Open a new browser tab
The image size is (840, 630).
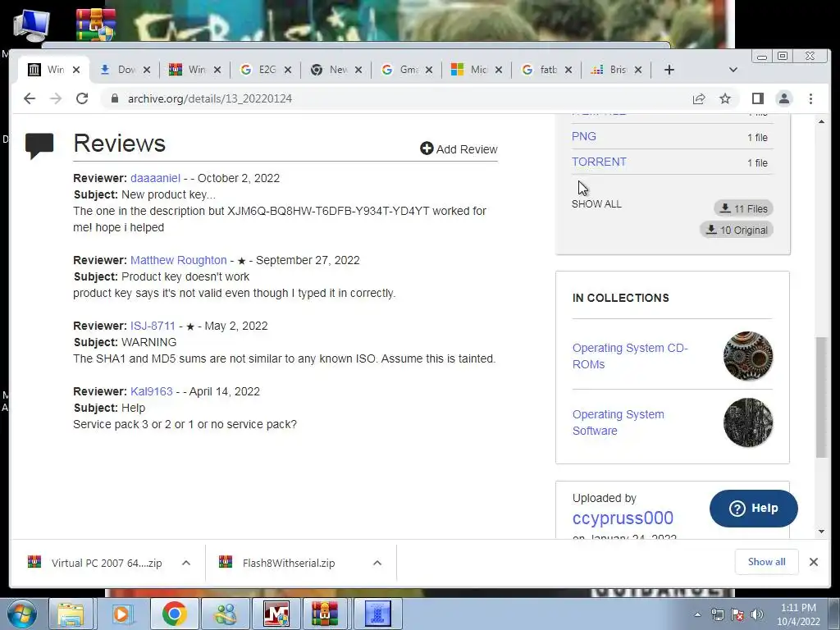pyautogui.click(x=669, y=70)
